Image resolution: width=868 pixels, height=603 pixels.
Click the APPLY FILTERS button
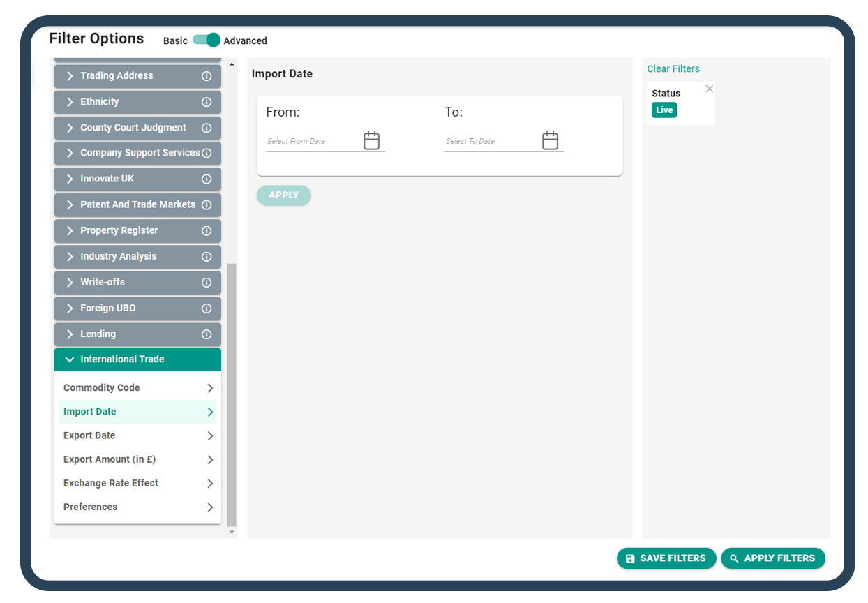click(773, 558)
